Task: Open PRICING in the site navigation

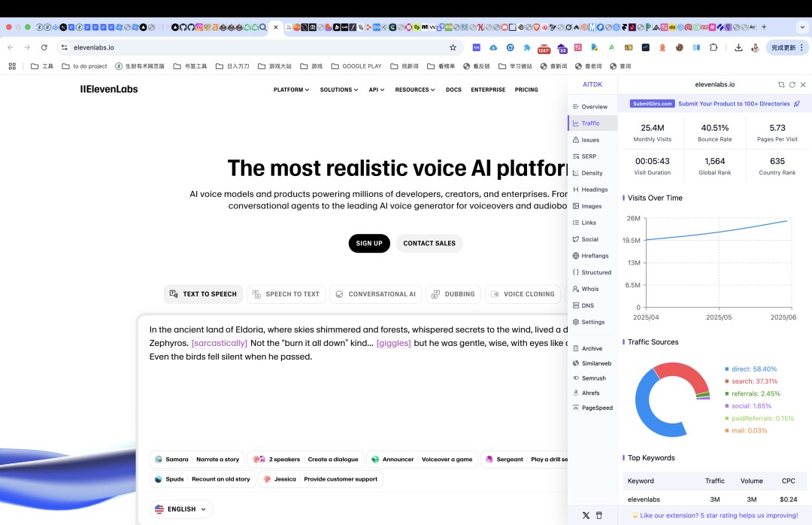Action: coord(526,90)
